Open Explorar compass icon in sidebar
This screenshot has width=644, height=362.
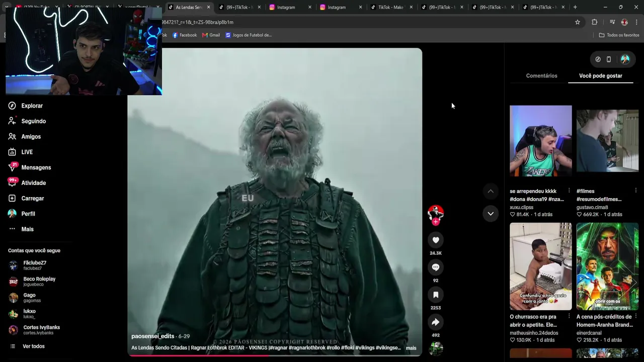tap(12, 106)
